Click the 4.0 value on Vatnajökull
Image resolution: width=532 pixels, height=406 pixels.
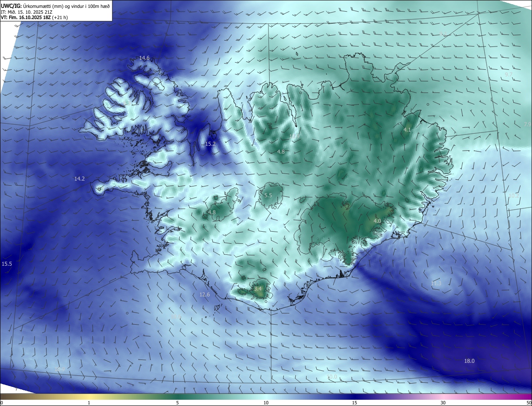[377, 221]
